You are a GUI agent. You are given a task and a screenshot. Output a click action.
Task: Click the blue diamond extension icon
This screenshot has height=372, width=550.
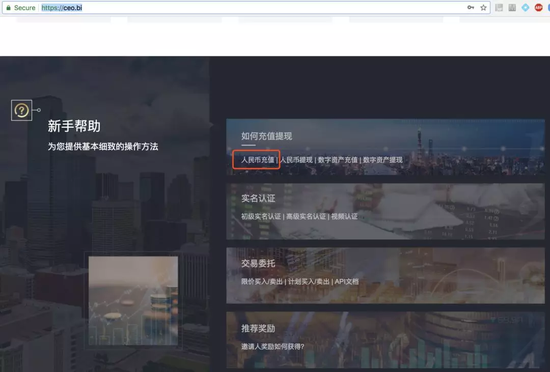click(x=525, y=7)
